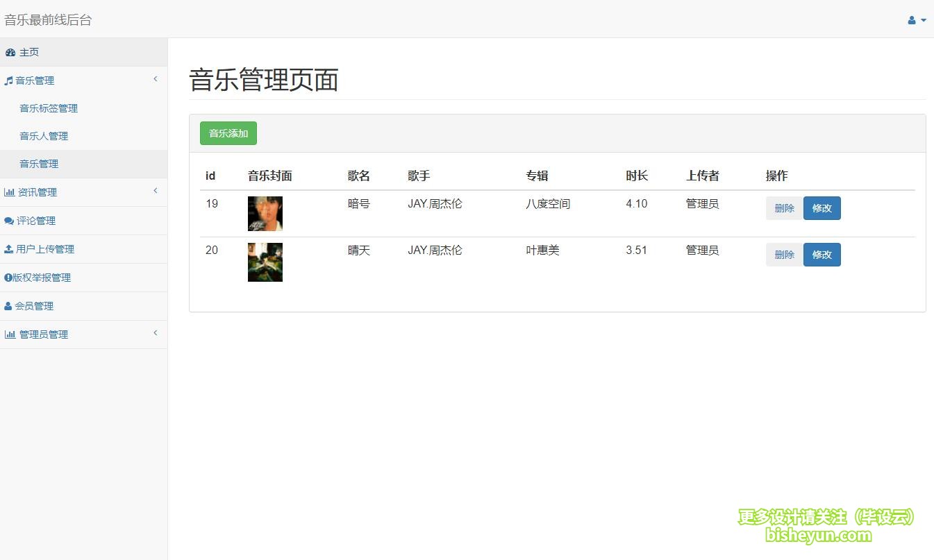Click the dashboard icon next to 主页
The image size is (934, 560).
pyautogui.click(x=10, y=51)
